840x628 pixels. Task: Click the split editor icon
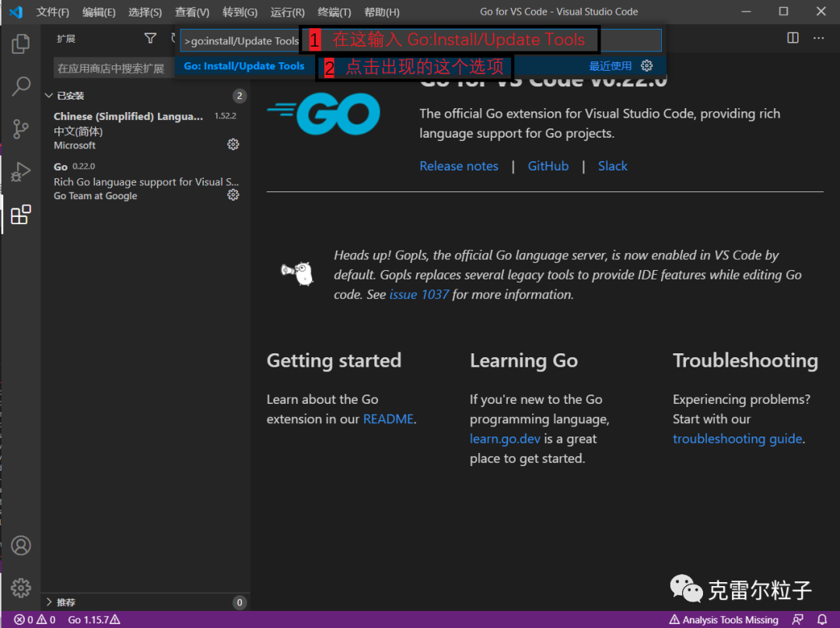[x=793, y=37]
